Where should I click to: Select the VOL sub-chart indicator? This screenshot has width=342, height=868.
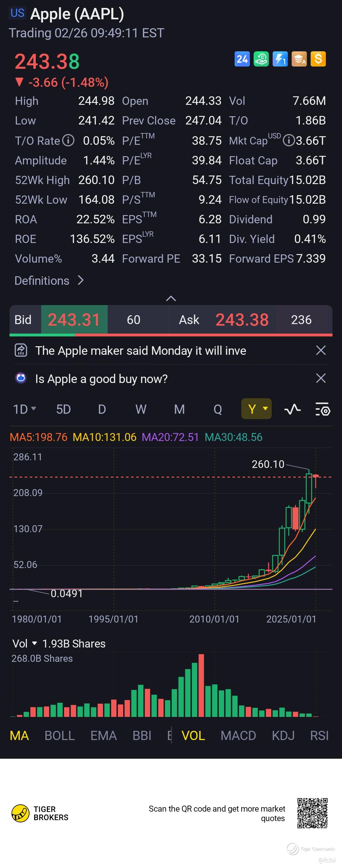point(193,736)
